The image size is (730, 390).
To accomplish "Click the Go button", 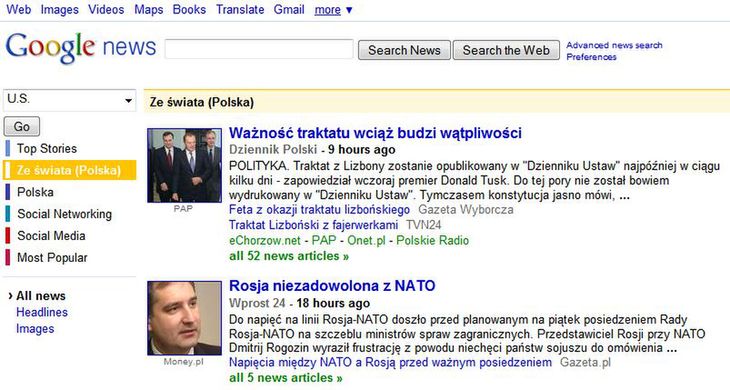I will click(x=22, y=126).
